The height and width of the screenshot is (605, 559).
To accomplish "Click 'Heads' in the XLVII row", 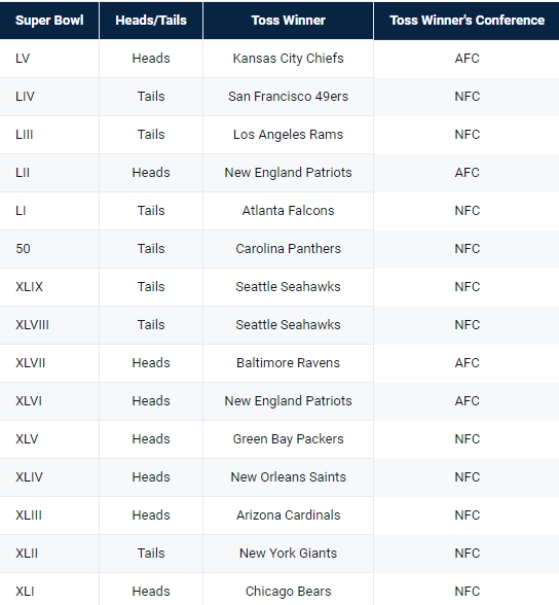I will [151, 363].
